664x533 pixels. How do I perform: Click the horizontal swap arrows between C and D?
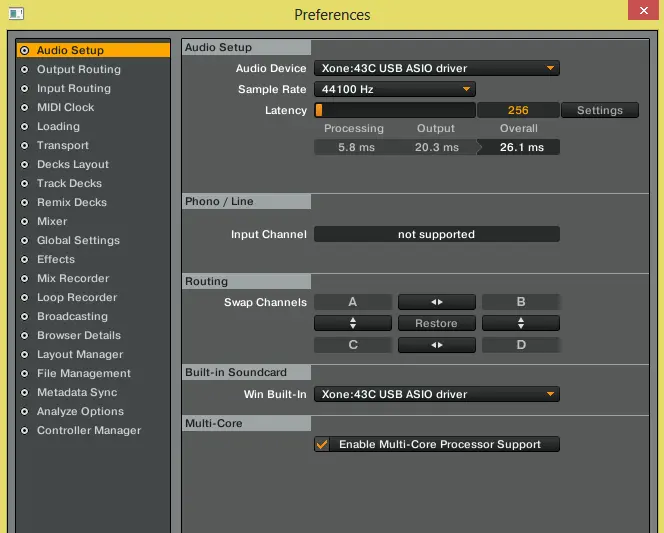[x=436, y=345]
